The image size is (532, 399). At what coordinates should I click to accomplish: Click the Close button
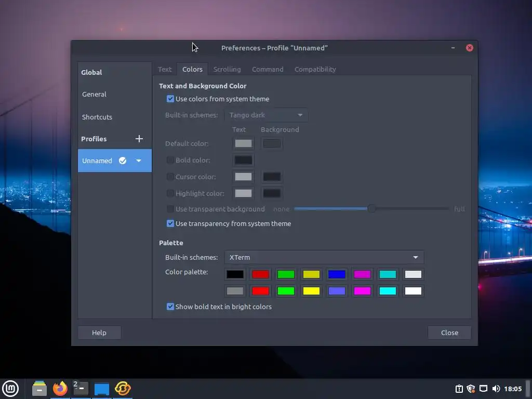(449, 333)
